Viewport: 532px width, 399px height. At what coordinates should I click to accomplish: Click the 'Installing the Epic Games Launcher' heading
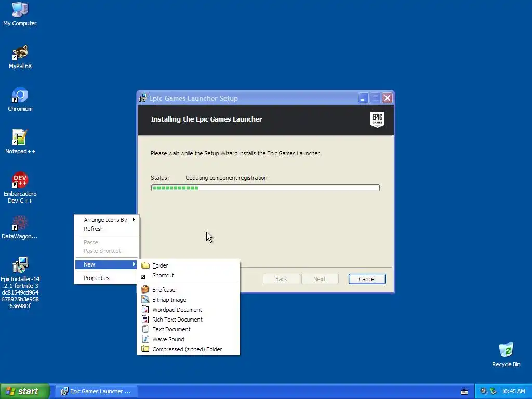pyautogui.click(x=206, y=119)
